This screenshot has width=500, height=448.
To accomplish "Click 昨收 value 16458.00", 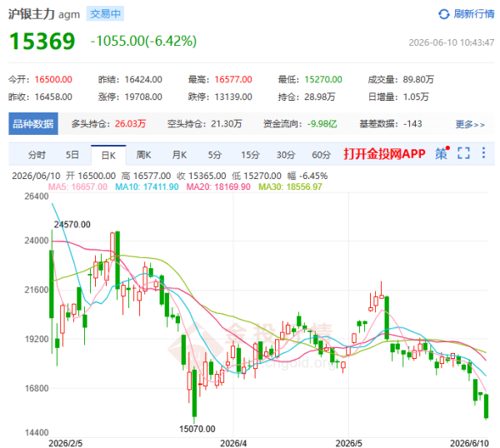I will 53,97.
